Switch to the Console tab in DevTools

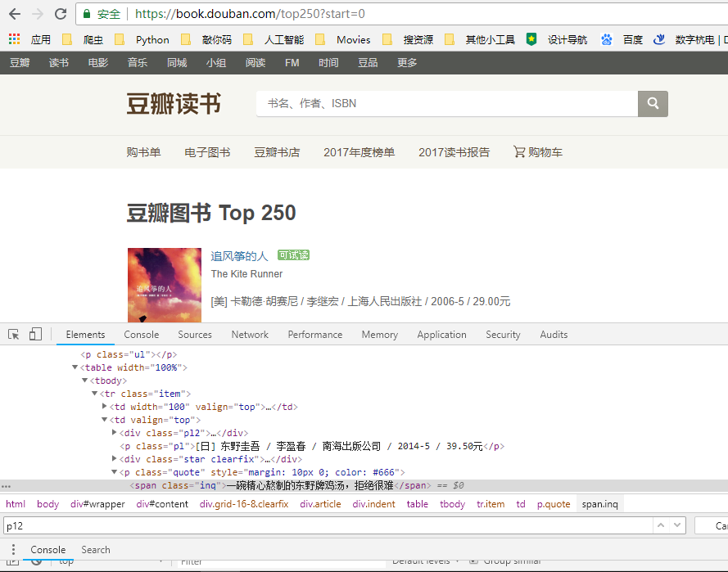pyautogui.click(x=141, y=335)
